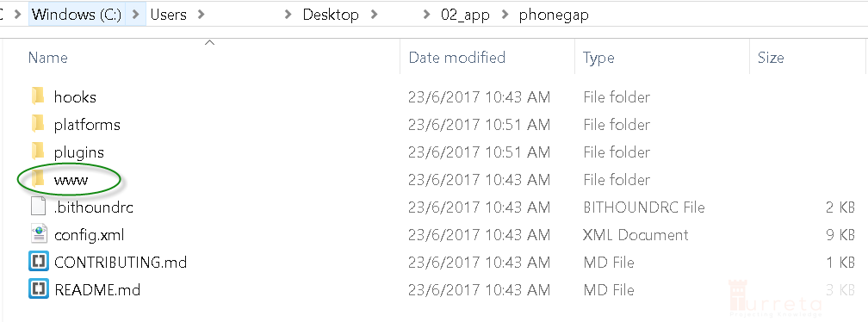Expand breadcrumb arrow after Users
Image resolution: width=868 pixels, height=322 pixels.
(x=201, y=15)
